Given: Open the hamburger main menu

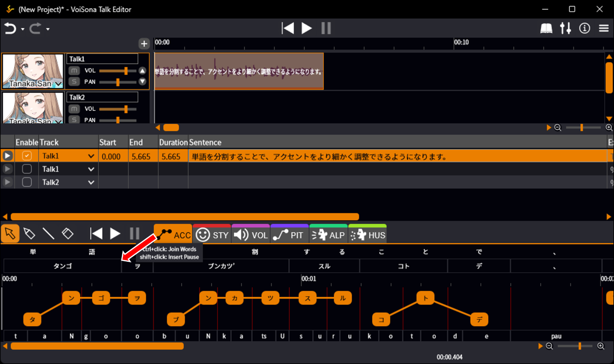Looking at the screenshot, I should click(x=604, y=29).
